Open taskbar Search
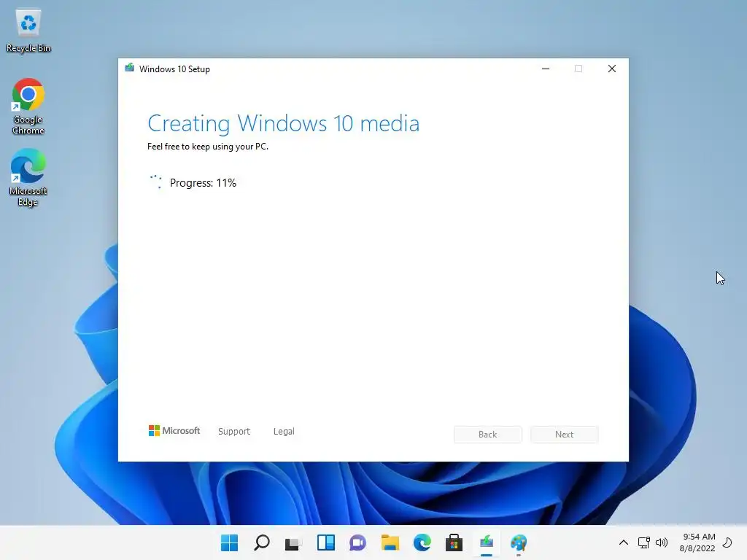 point(262,542)
